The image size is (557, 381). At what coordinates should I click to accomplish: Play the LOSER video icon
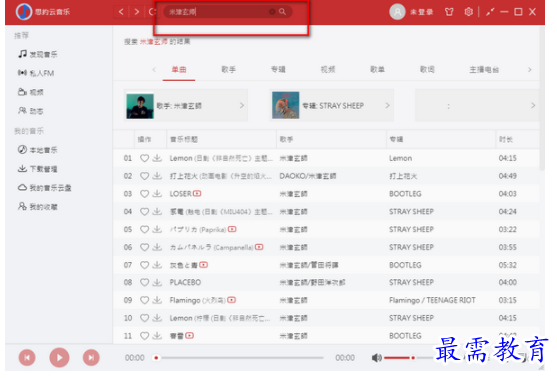click(197, 194)
